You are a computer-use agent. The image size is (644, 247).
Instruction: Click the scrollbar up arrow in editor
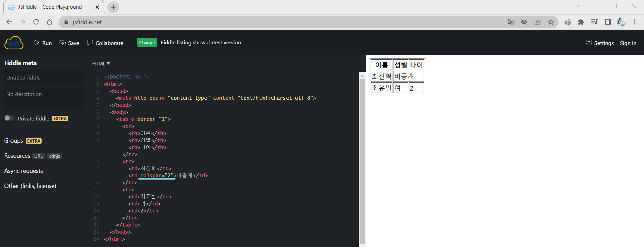pyautogui.click(x=362, y=76)
